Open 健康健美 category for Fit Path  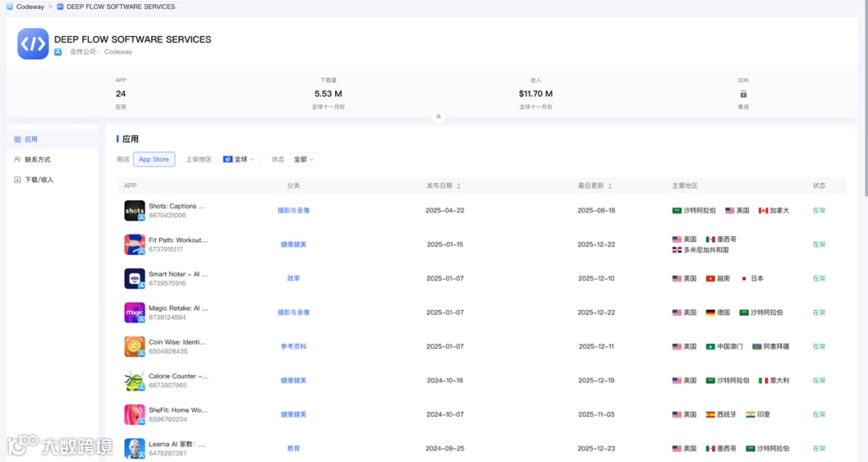[x=293, y=244]
